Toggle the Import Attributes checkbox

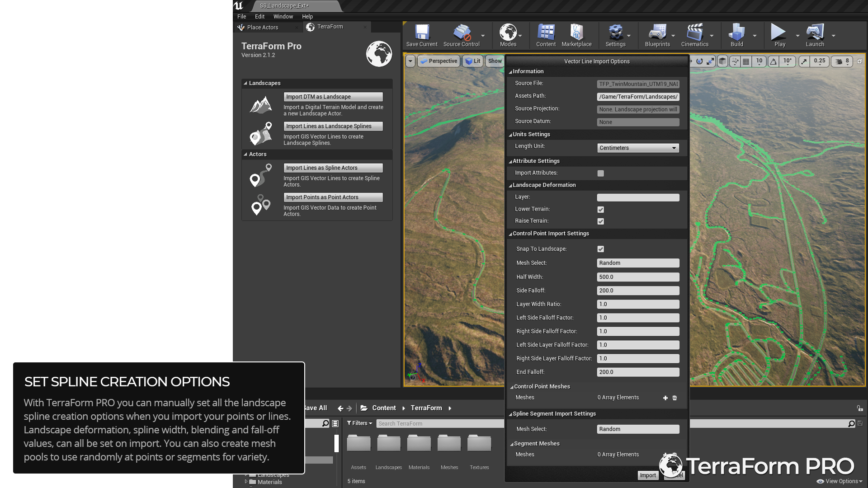coord(600,174)
